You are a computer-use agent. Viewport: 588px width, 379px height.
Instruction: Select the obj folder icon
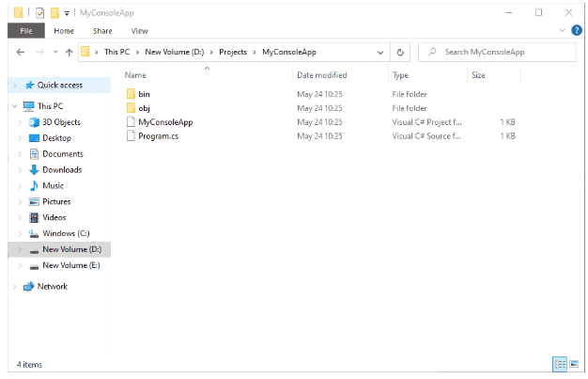point(131,108)
